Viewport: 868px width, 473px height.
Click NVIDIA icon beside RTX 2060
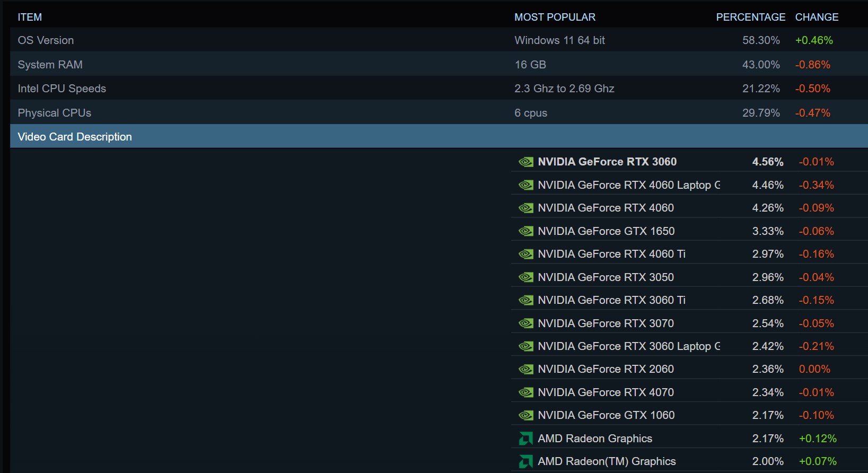(x=526, y=369)
